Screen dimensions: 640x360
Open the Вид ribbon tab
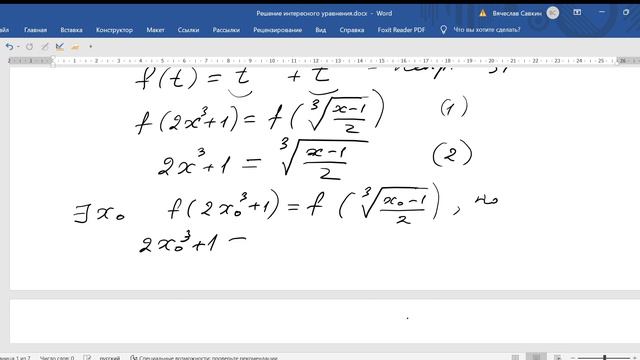pyautogui.click(x=321, y=30)
